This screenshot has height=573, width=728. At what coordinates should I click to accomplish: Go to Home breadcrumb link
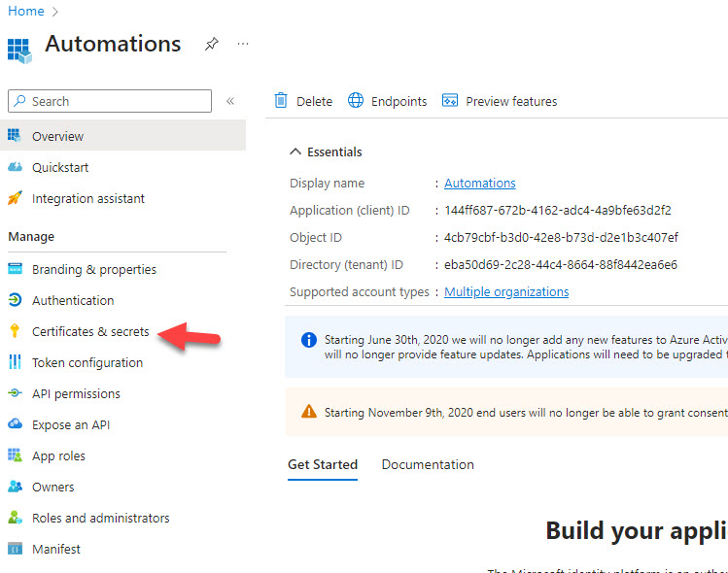pos(25,11)
